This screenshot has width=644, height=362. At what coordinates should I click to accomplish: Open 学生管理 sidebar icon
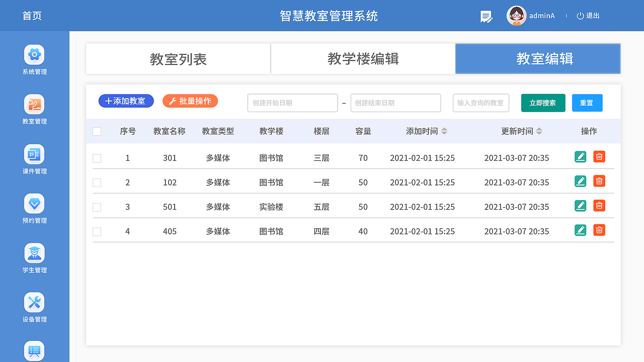tap(34, 253)
